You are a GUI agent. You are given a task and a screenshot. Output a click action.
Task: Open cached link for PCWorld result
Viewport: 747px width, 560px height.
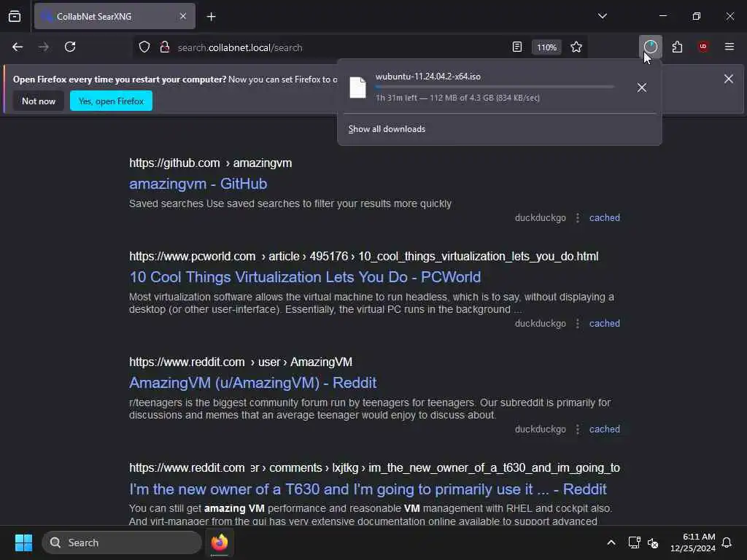pyautogui.click(x=605, y=324)
